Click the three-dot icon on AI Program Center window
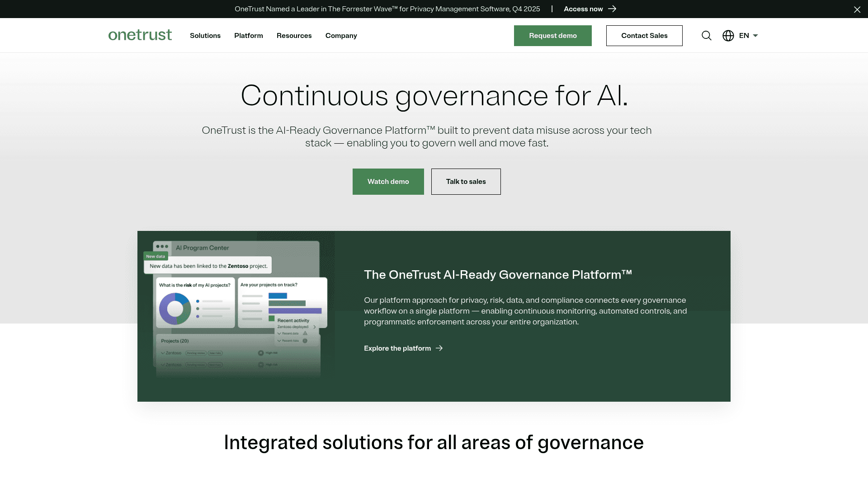The image size is (868, 488). coord(162,246)
